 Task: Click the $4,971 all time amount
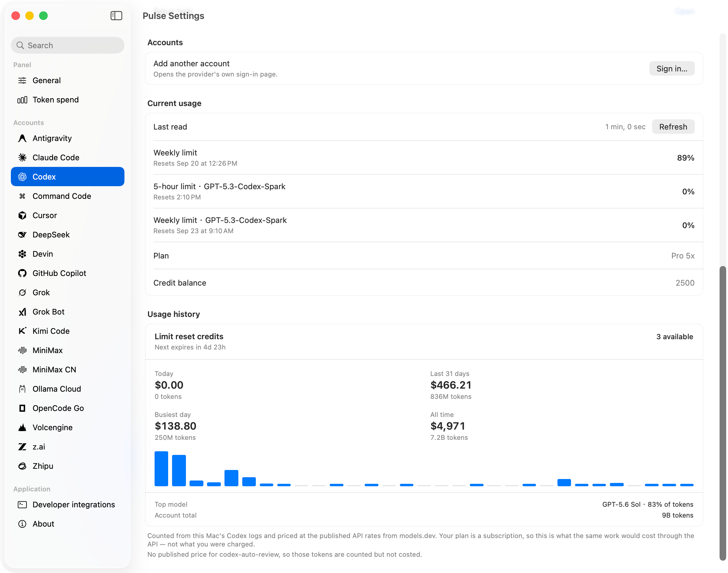tap(447, 426)
